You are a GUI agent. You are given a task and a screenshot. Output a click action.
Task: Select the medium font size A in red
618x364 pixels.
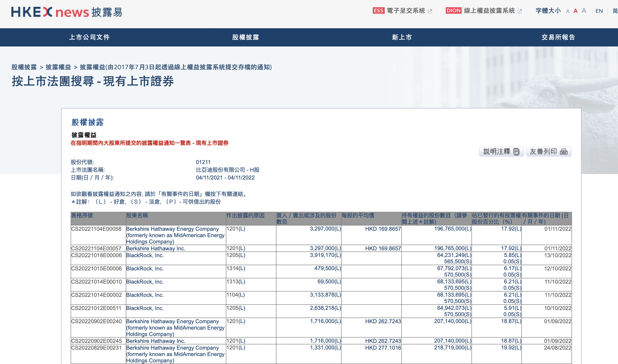coord(575,11)
